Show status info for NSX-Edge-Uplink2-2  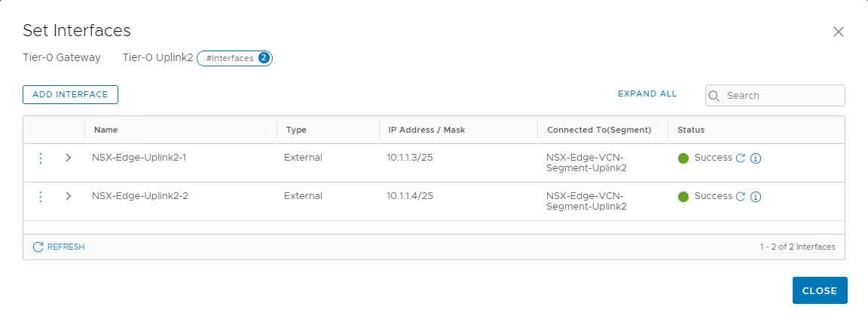(x=756, y=196)
